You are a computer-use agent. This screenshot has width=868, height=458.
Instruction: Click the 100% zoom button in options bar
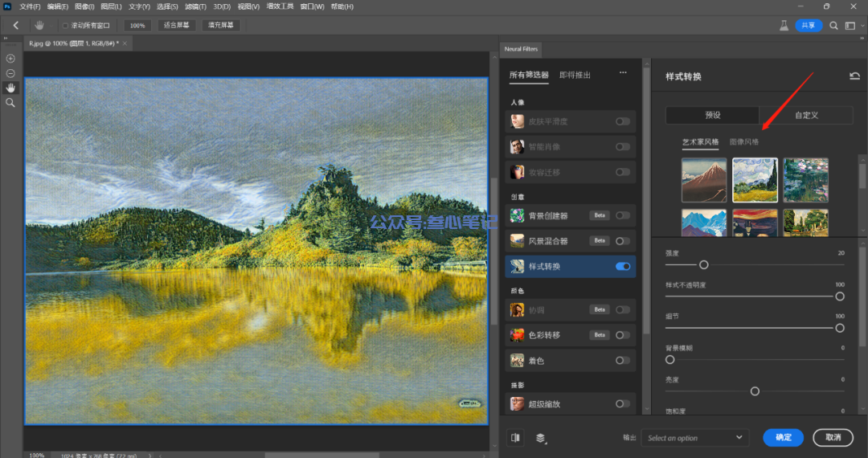(137, 26)
